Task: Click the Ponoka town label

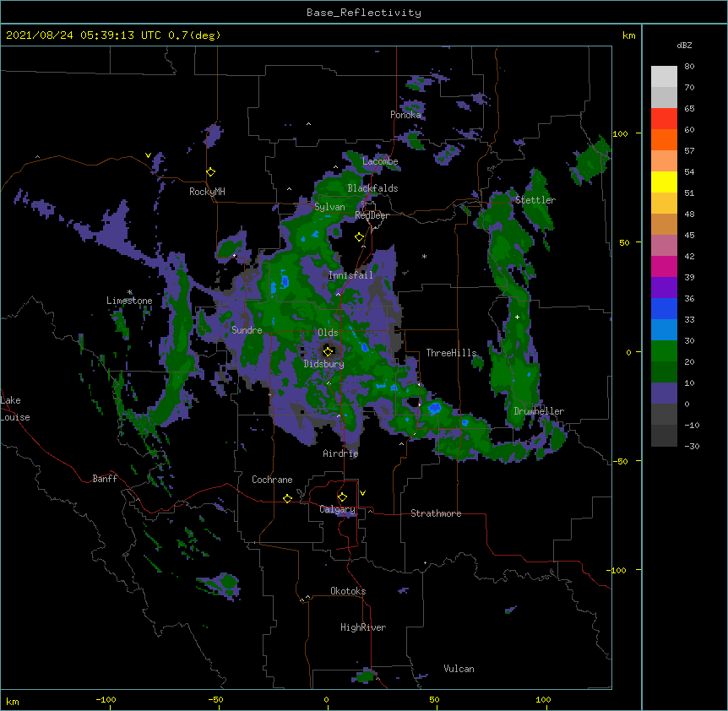Action: (405, 115)
